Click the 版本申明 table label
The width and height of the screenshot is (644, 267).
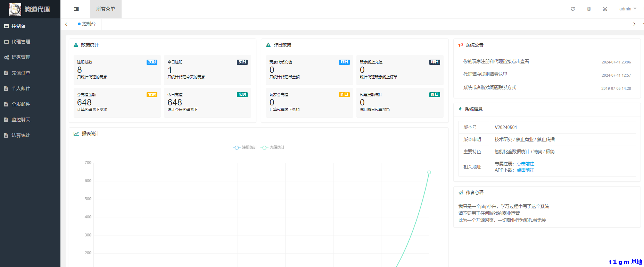[472, 139]
